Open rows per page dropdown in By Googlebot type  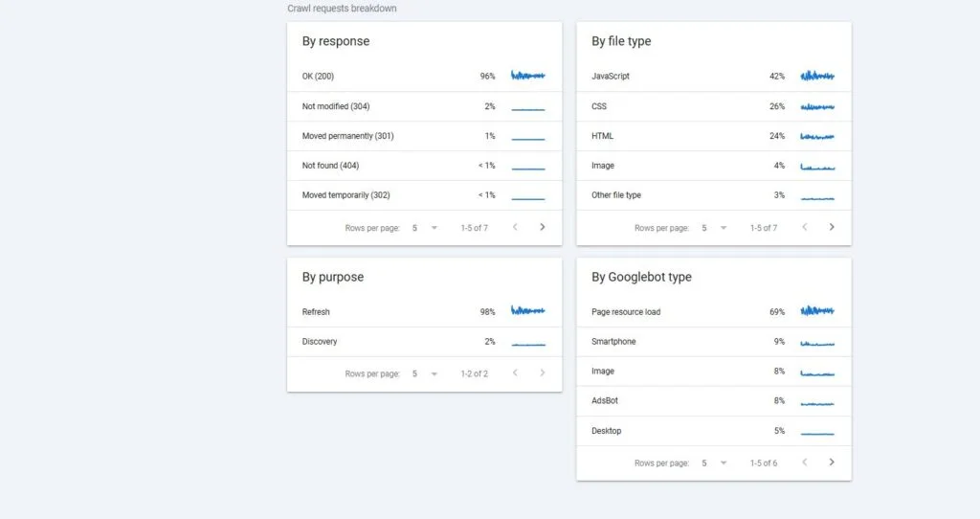(714, 463)
